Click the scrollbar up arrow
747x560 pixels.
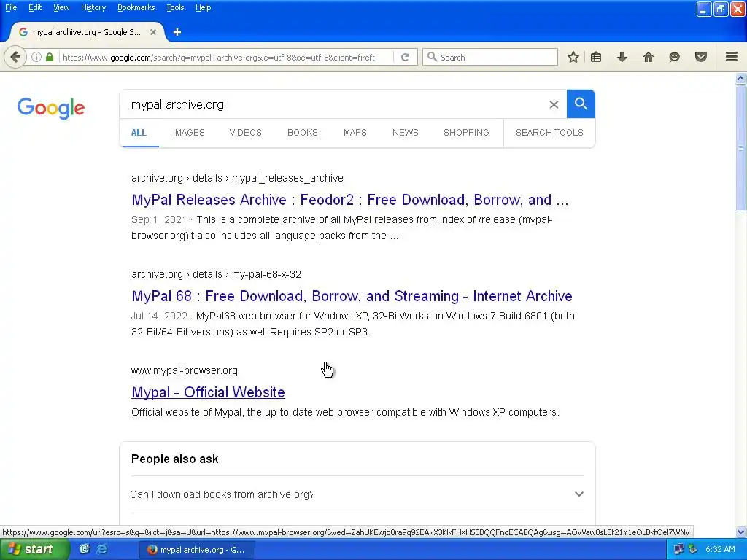click(x=741, y=79)
